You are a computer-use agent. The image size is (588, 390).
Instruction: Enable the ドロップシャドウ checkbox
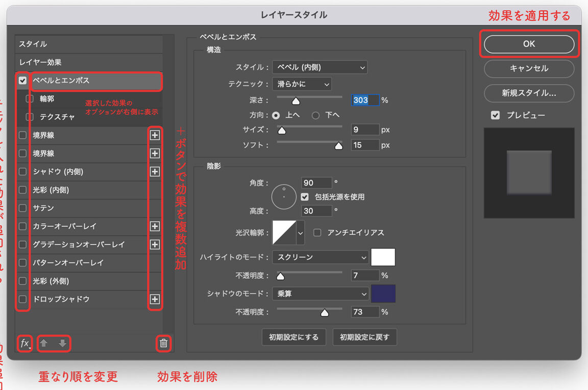[x=22, y=299]
